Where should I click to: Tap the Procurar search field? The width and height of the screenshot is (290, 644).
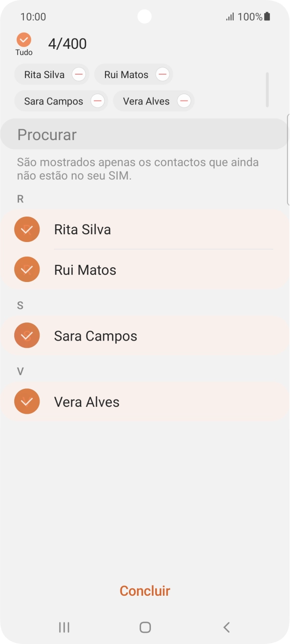(x=145, y=134)
